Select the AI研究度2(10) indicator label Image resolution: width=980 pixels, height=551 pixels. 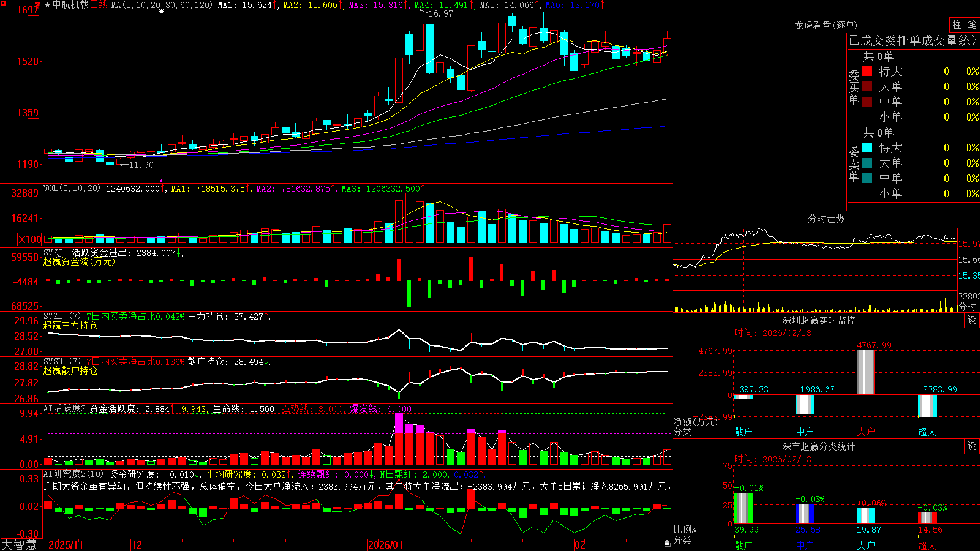(73, 474)
